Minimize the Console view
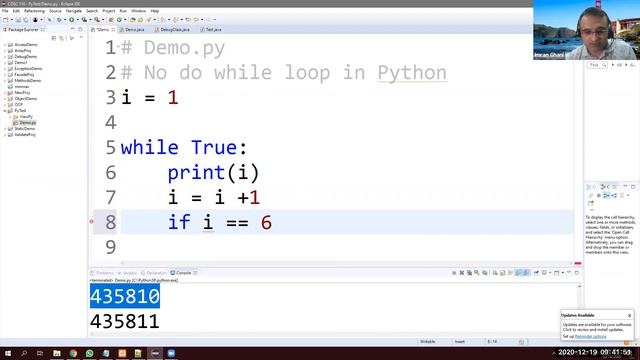The width and height of the screenshot is (640, 360). tap(569, 273)
